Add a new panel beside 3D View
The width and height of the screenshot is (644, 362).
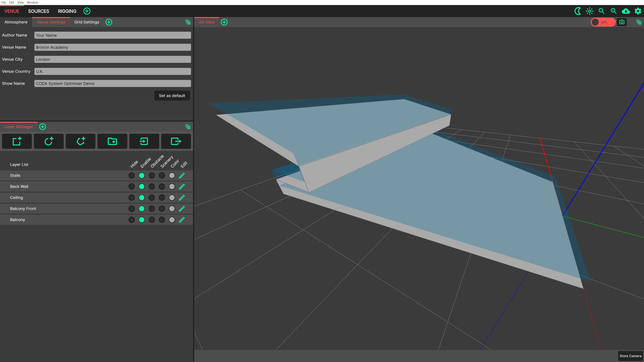224,22
